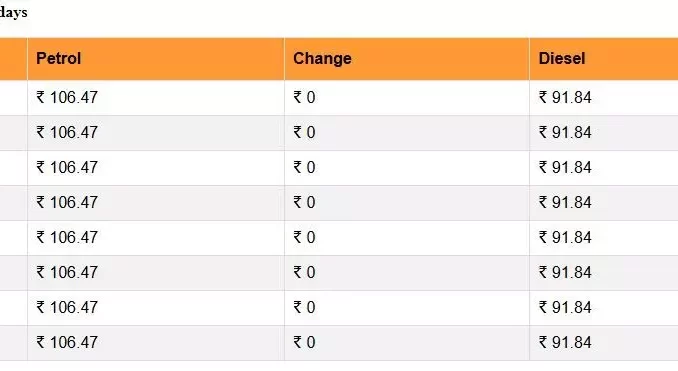This screenshot has height=371, width=678.
Task: Click fifth row diesel price cell
Action: tap(604, 238)
